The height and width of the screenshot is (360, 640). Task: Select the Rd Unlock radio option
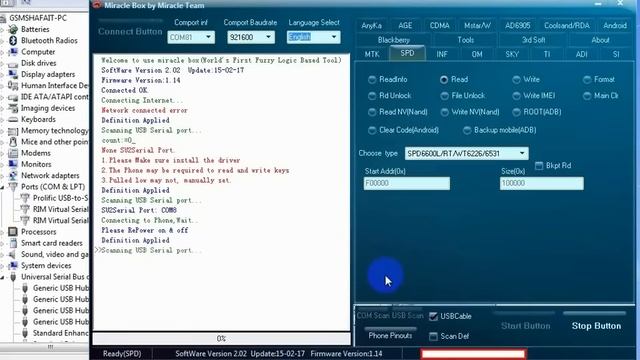coord(372,96)
